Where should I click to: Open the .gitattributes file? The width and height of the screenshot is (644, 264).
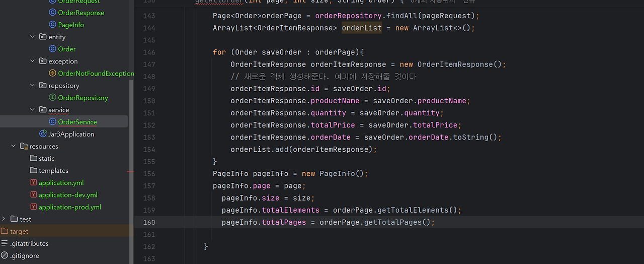point(29,243)
